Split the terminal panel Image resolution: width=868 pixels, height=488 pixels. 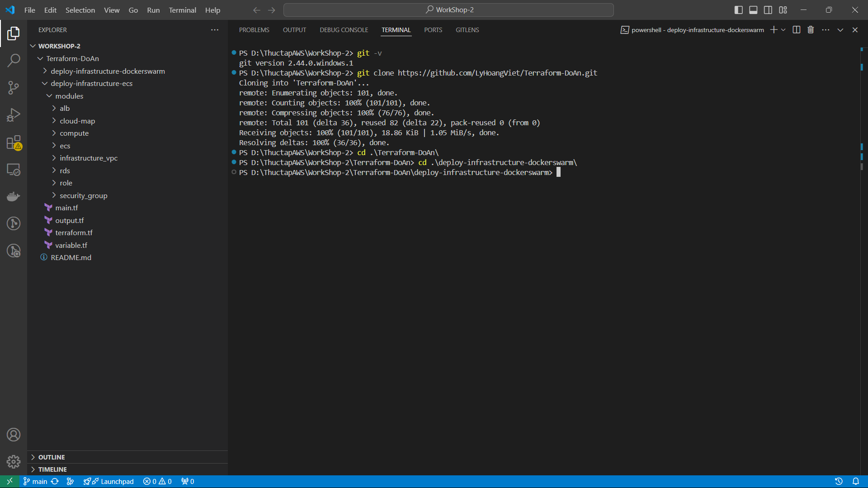point(797,30)
